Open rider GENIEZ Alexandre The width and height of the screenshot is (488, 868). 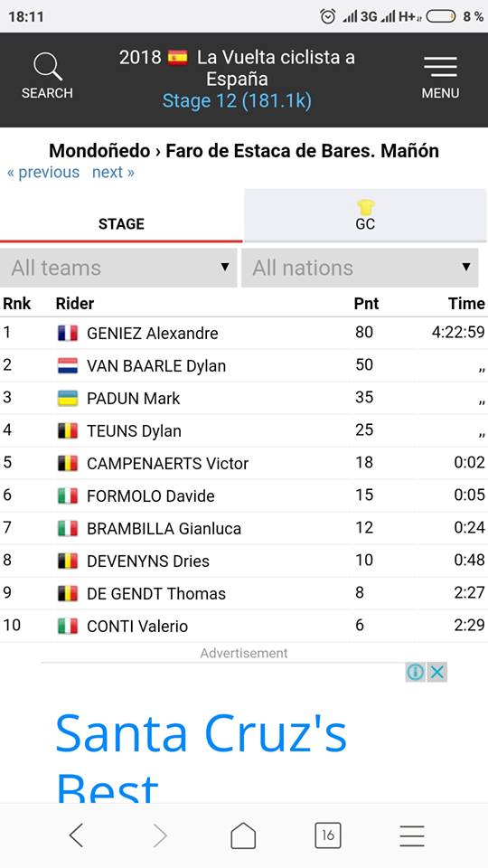tap(152, 334)
